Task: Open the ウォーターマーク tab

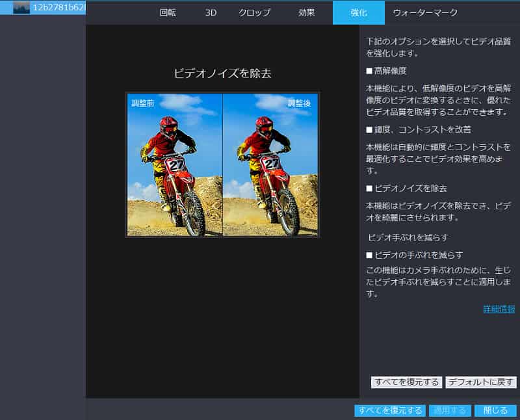Action: click(x=426, y=12)
